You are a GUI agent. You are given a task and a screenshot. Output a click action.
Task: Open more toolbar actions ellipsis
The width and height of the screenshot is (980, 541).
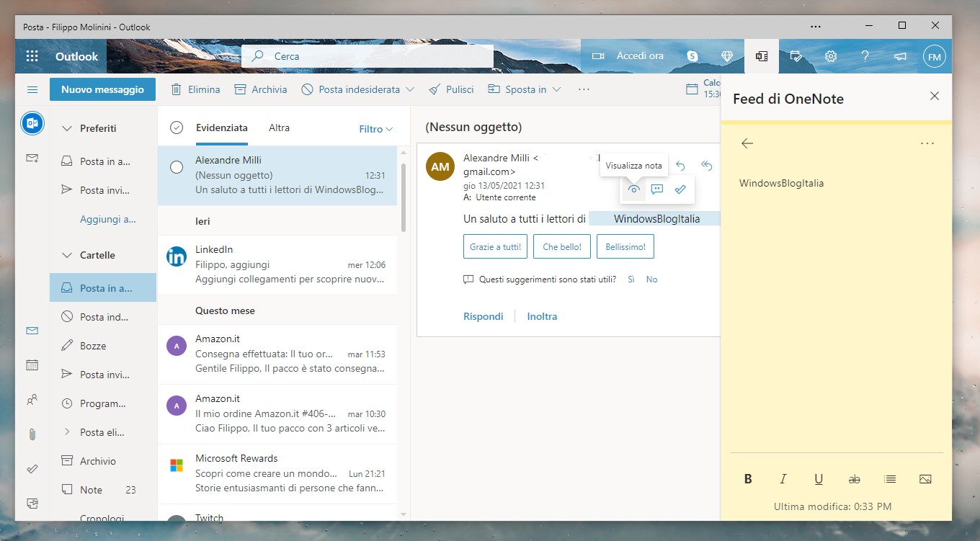point(584,89)
